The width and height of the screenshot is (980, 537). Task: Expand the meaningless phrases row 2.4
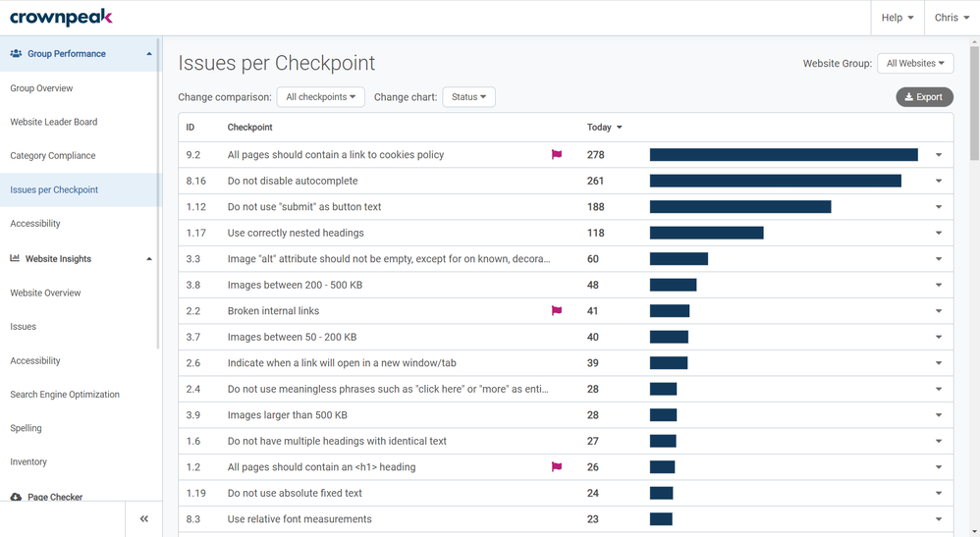point(939,389)
